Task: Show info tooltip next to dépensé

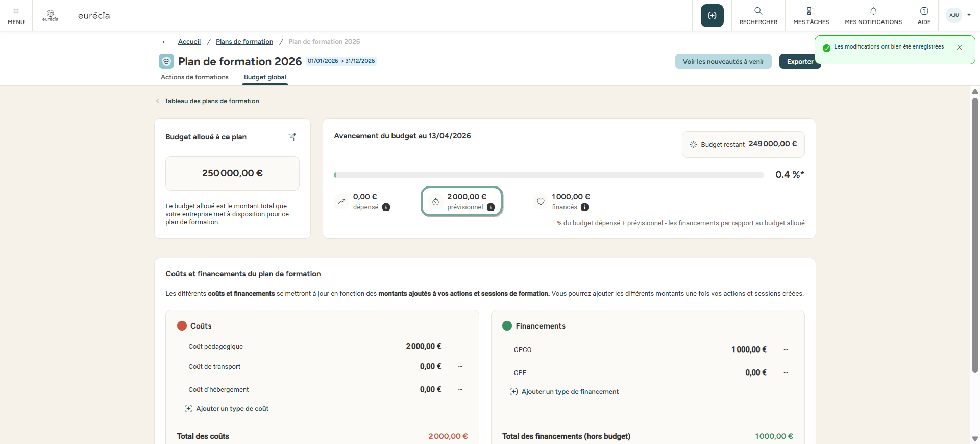Action: pos(386,207)
